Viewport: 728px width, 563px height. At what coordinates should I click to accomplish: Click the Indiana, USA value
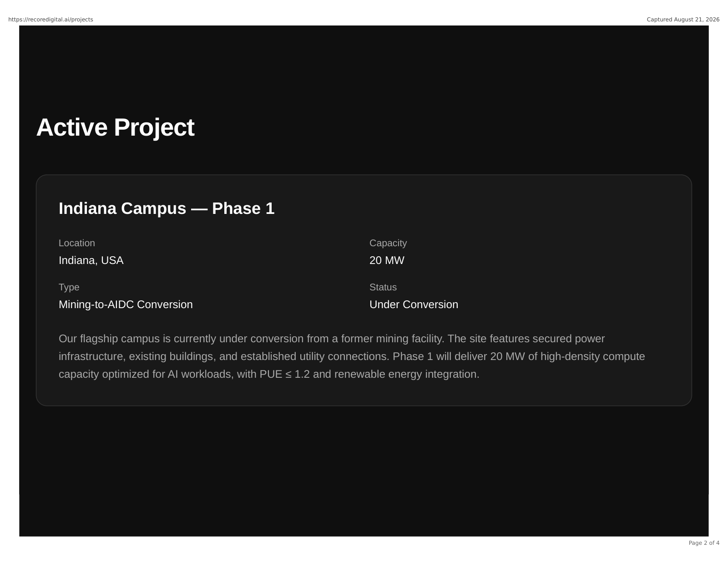[91, 260]
